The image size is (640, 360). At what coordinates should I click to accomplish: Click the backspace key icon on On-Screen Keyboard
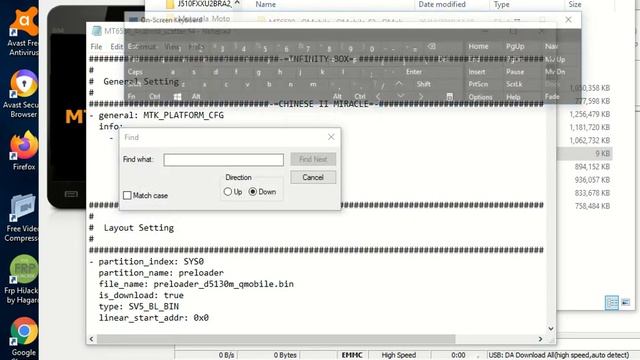[431, 47]
